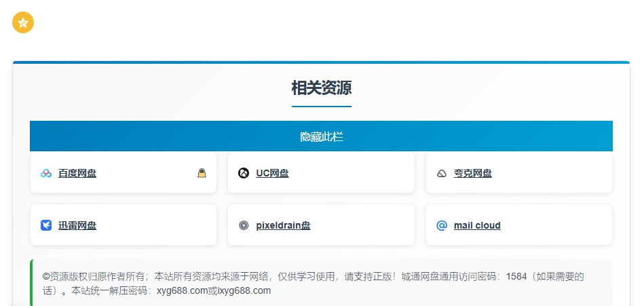644x306 pixels.
Task: Collapse the 隐藏此栏 bar
Action: (x=321, y=136)
